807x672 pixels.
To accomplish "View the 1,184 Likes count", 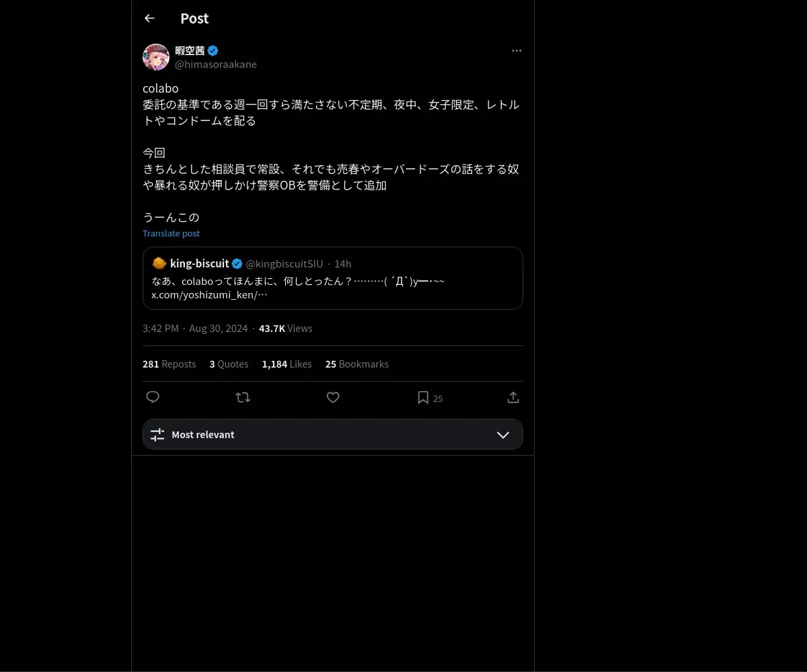I will click(x=287, y=364).
